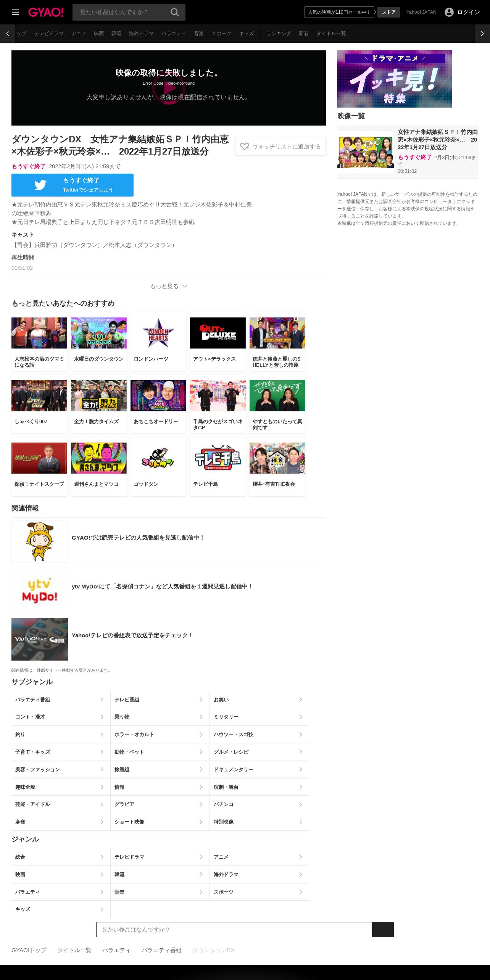
Task: Open 麻雀 subgenre row
Action: click(x=61, y=822)
